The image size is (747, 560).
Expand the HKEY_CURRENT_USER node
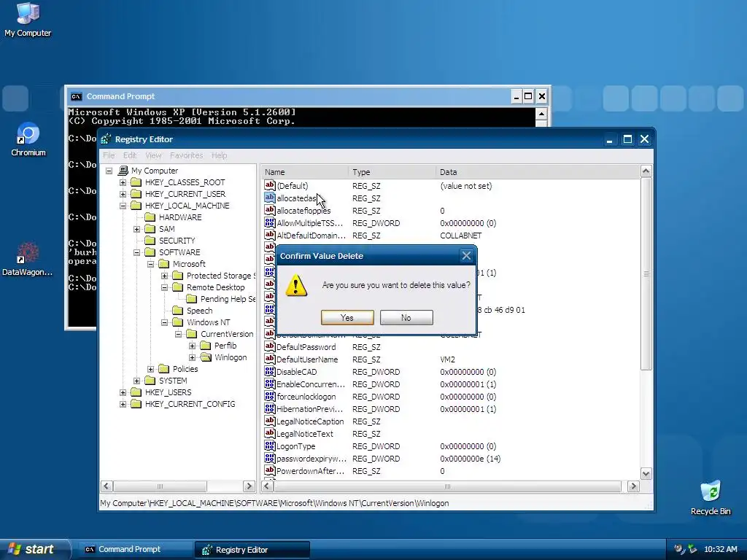point(123,194)
